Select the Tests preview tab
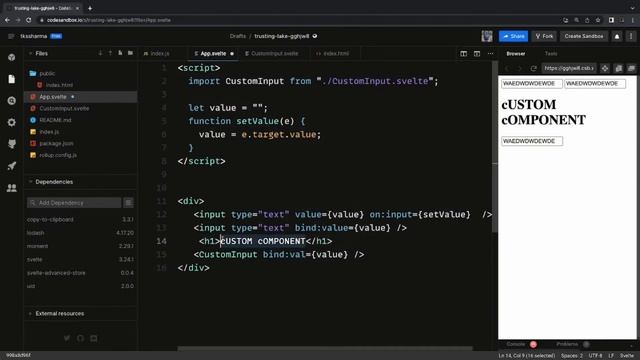 click(x=551, y=53)
